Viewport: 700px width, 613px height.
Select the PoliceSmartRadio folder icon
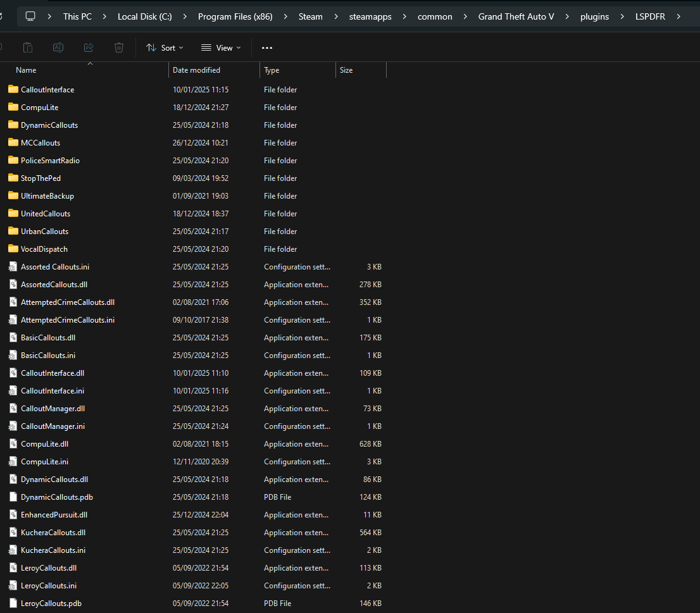coord(13,160)
